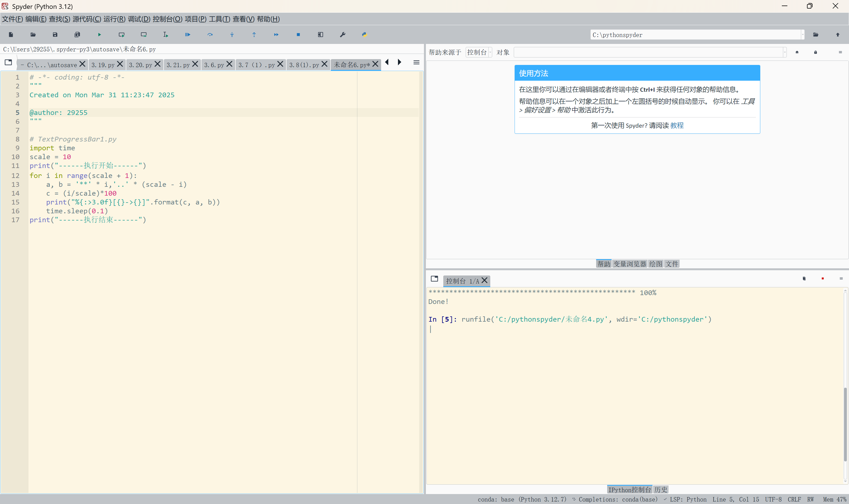
Task: Open the 运行(R) menu
Action: tap(114, 19)
